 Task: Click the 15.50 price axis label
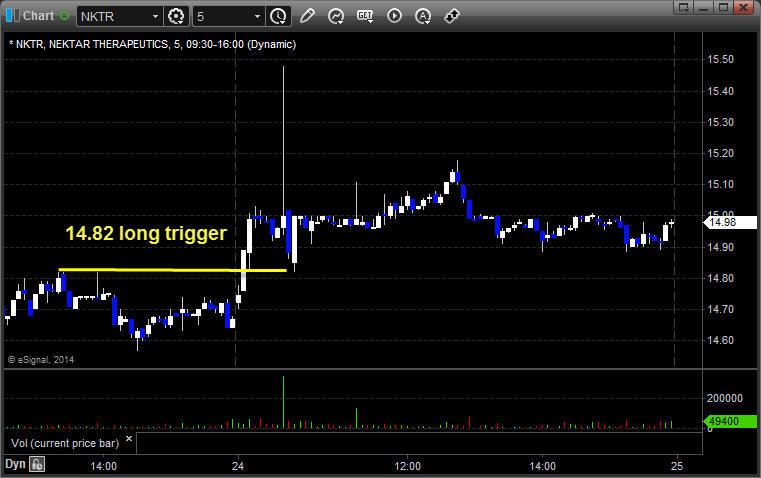[721, 59]
